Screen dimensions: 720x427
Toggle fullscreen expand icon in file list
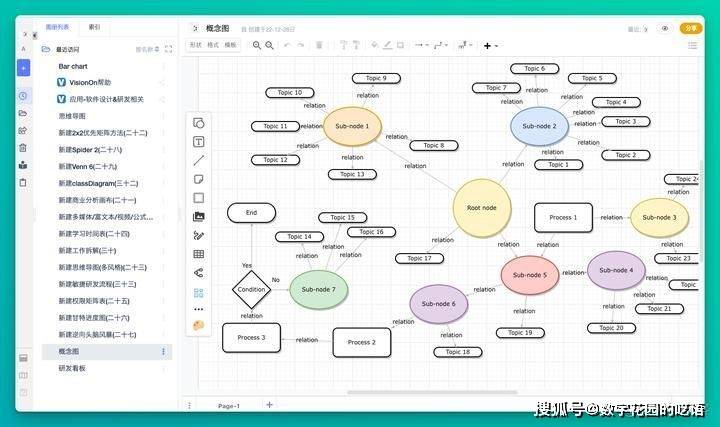point(169,49)
